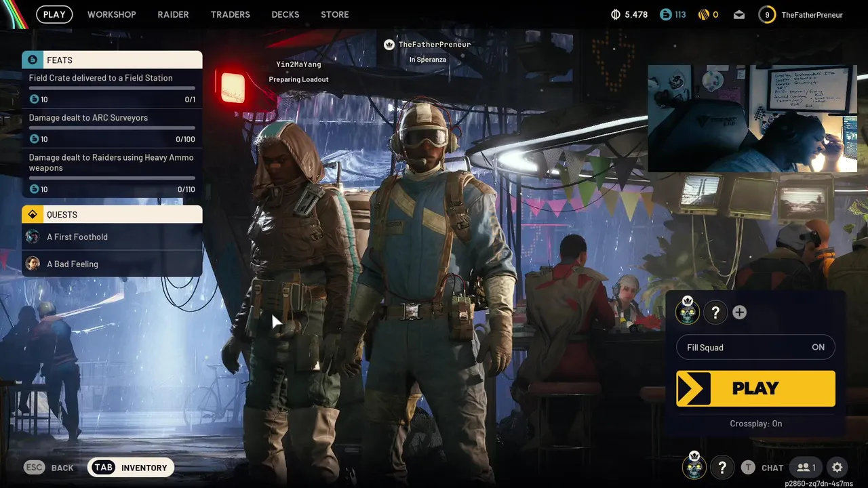Image resolution: width=868 pixels, height=488 pixels.
Task: Click the FEATS panel header icon
Action: [x=33, y=60]
